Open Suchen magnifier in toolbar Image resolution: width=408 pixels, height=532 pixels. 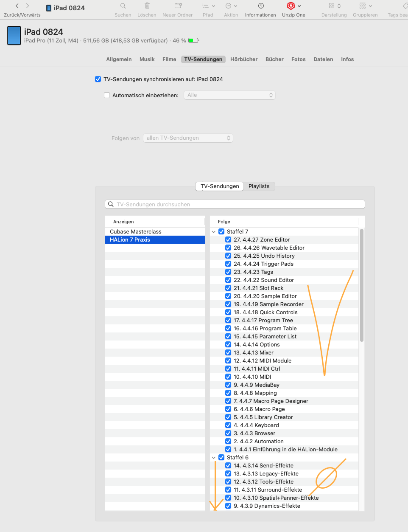point(123,6)
